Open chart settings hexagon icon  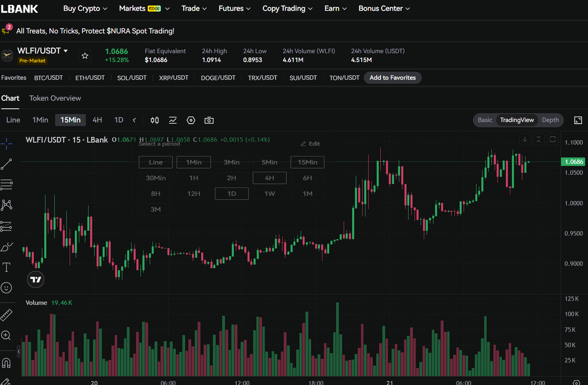click(x=191, y=120)
